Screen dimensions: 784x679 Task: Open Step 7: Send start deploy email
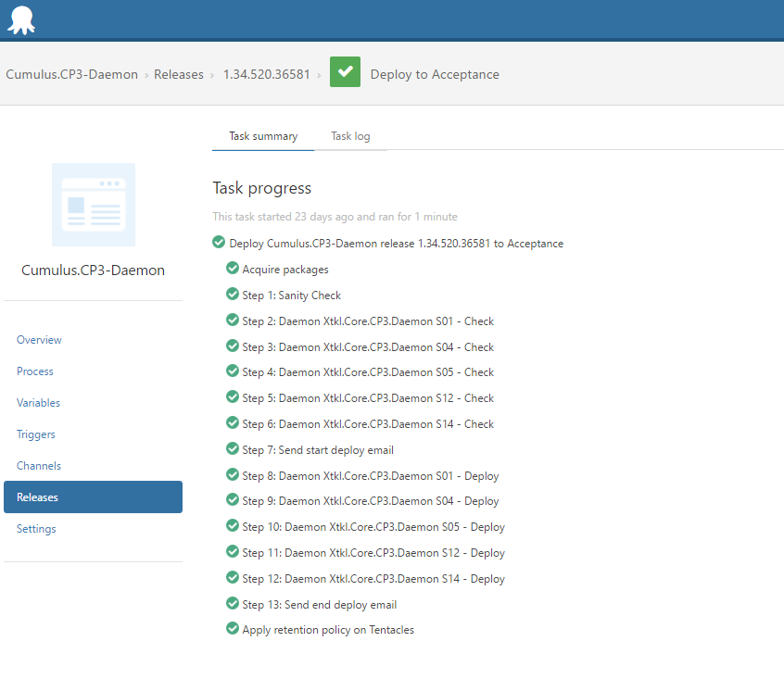318,450
